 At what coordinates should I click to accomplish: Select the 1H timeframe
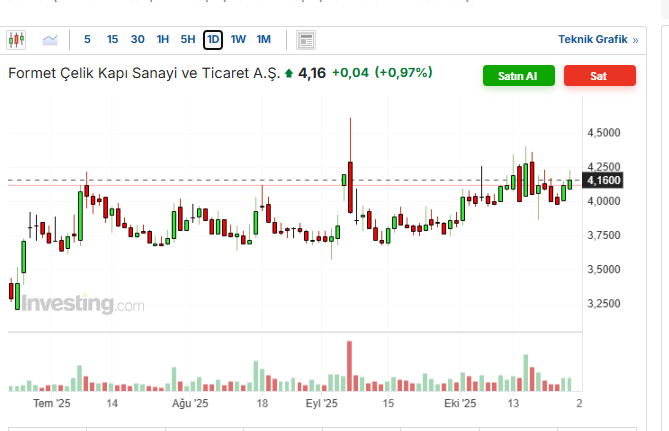[x=163, y=40]
